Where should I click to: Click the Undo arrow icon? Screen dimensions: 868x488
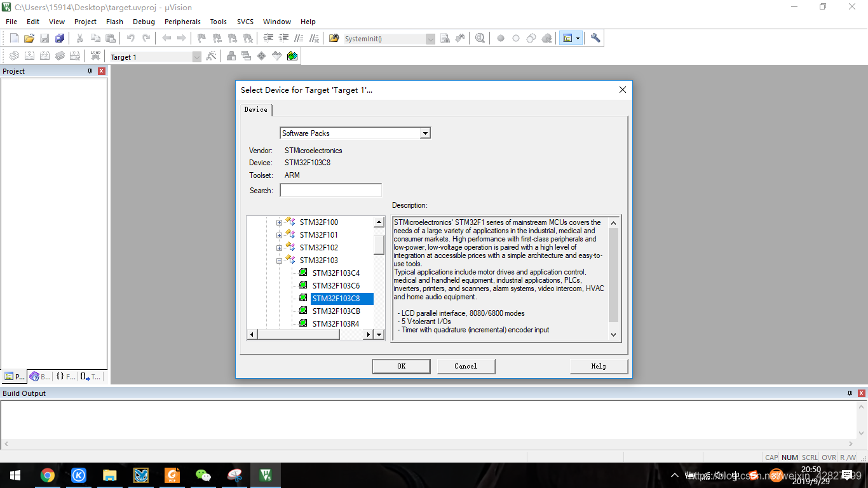(131, 38)
